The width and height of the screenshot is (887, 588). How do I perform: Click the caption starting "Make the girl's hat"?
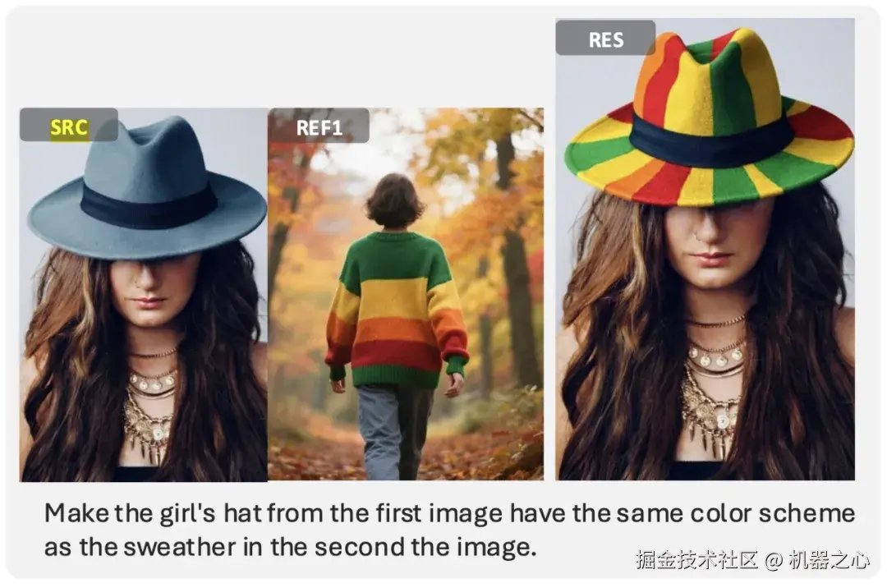[450, 530]
